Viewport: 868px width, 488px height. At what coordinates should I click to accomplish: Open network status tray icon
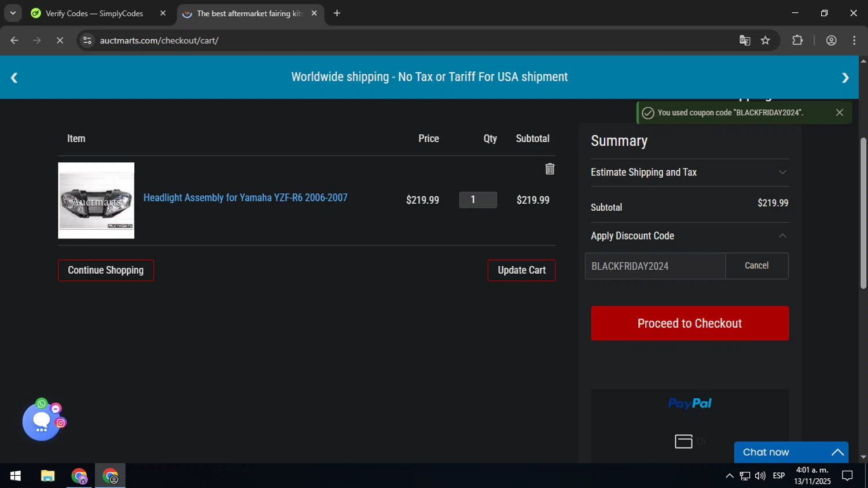pyautogui.click(x=745, y=476)
